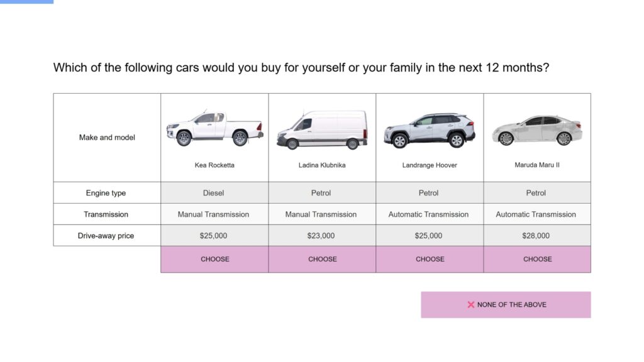The height and width of the screenshot is (362, 644).
Task: Click the Landrange Hoover model name
Action: (x=430, y=165)
